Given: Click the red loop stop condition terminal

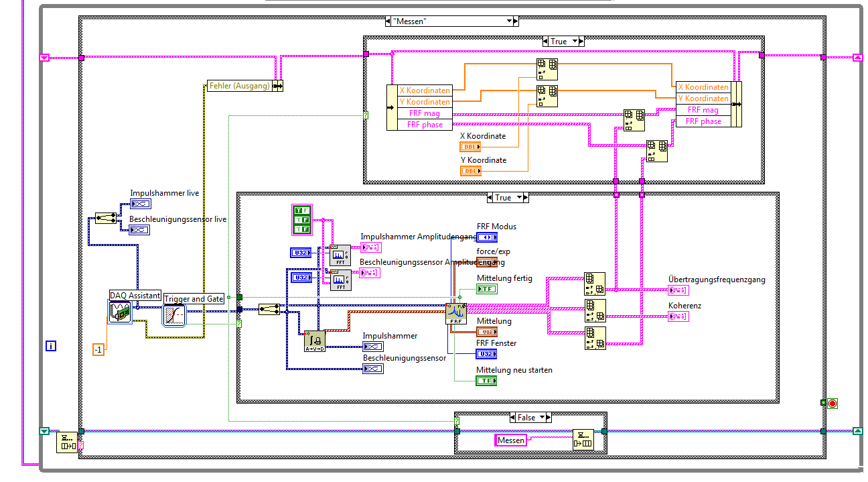Looking at the screenshot, I should (x=833, y=404).
